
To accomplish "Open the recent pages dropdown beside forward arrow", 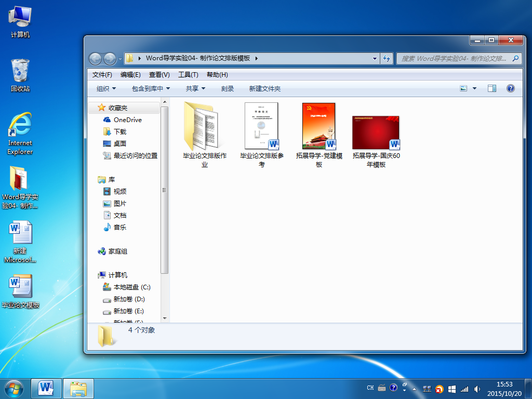I will [x=120, y=59].
